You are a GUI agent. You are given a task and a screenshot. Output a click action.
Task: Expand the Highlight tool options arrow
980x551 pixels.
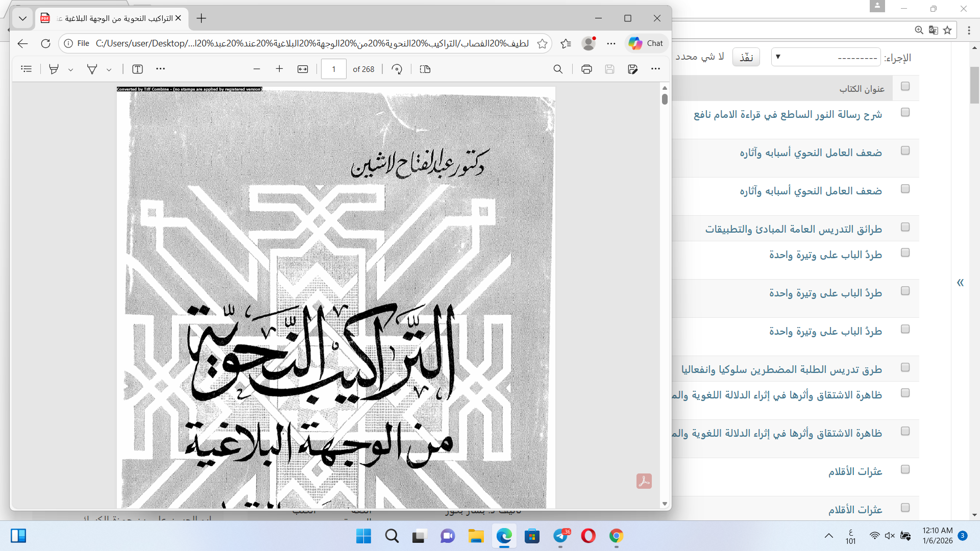click(70, 69)
